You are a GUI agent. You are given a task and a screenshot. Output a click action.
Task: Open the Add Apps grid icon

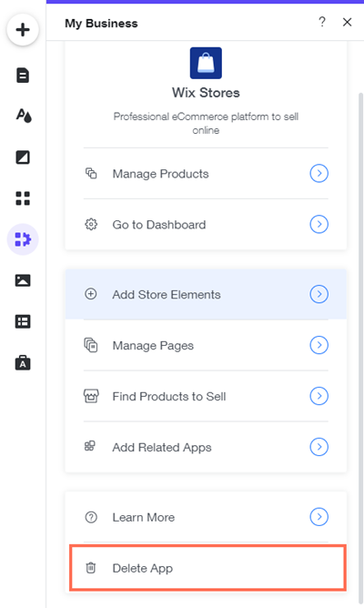[23, 198]
